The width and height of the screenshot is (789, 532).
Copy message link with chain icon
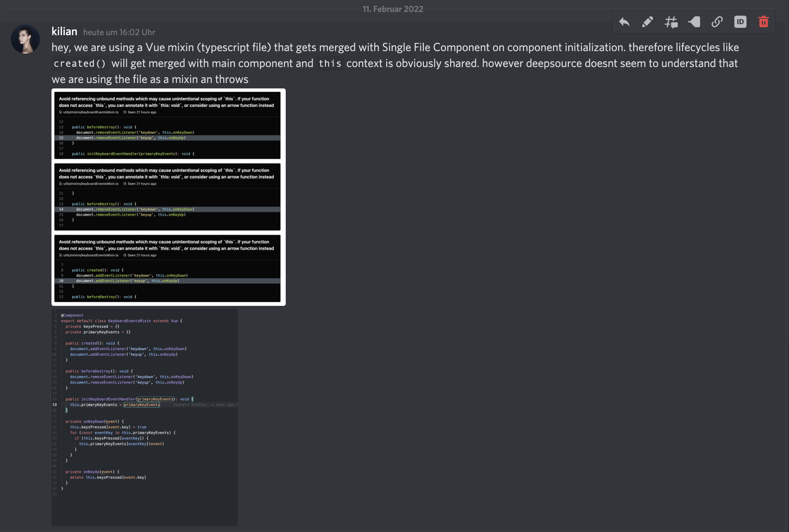(x=717, y=22)
